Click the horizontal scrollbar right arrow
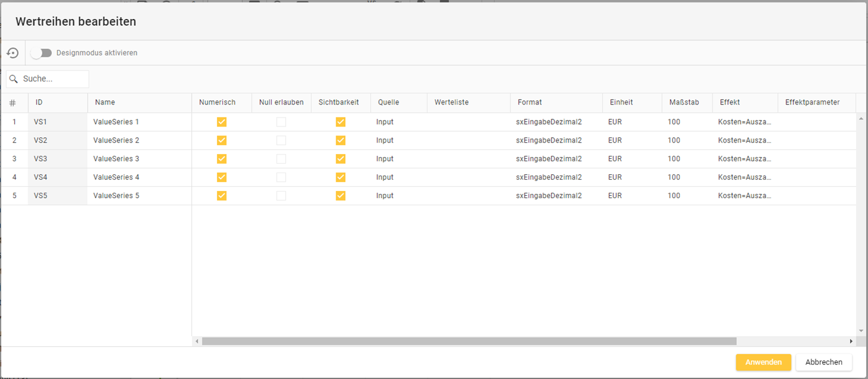Screen dimensions: 868x379 click(851, 341)
